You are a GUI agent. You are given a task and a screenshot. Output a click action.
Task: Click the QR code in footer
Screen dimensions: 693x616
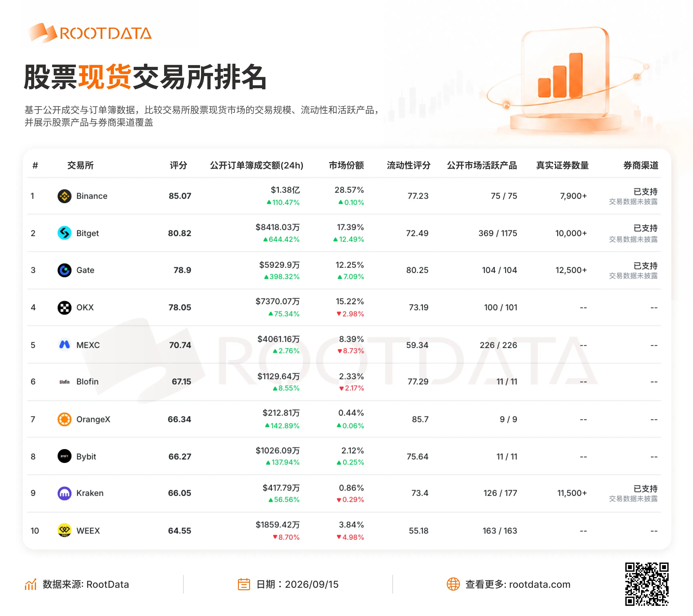pos(647,584)
